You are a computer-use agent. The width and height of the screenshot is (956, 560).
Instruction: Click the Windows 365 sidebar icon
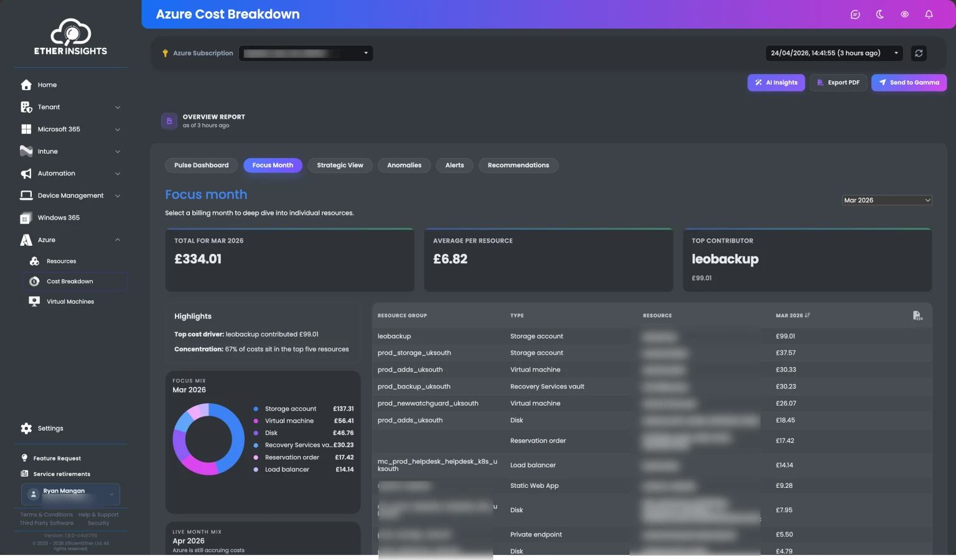coord(26,218)
